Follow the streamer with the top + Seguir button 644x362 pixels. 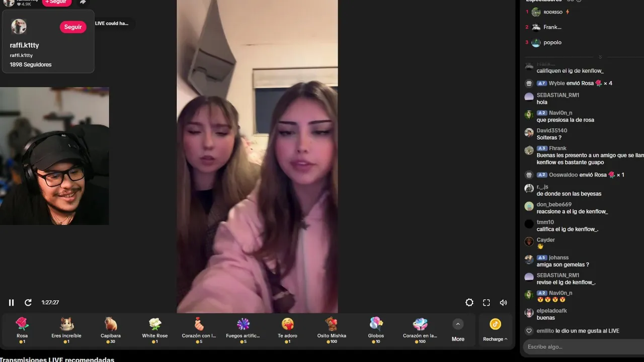[x=56, y=2]
